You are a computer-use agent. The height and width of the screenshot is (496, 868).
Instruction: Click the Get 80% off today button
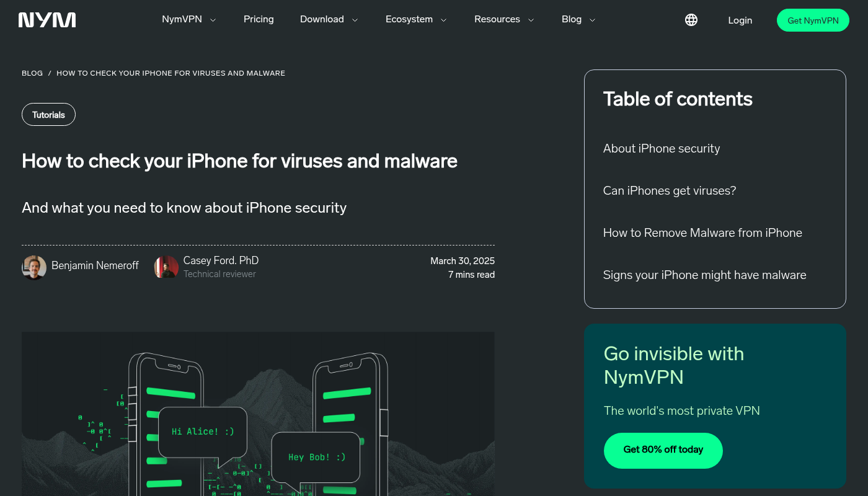(663, 450)
